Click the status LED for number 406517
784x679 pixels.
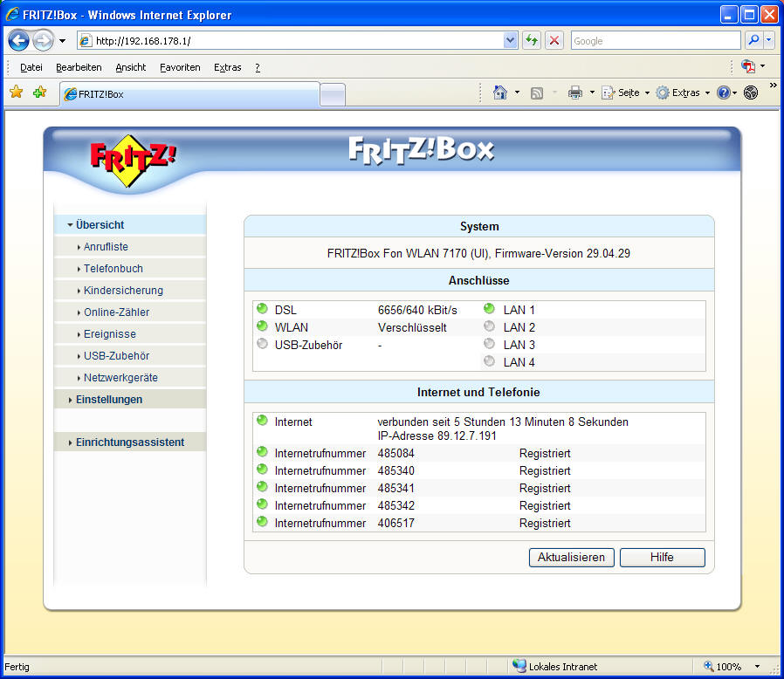(262, 522)
